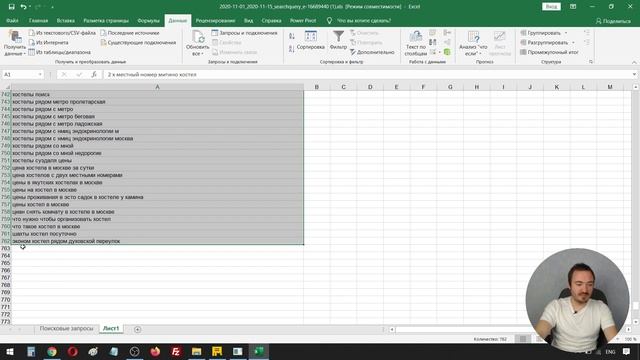Viewport: 640px width, 360px height.
Task: Collapse the ribbon with the chevron
Action: click(634, 62)
